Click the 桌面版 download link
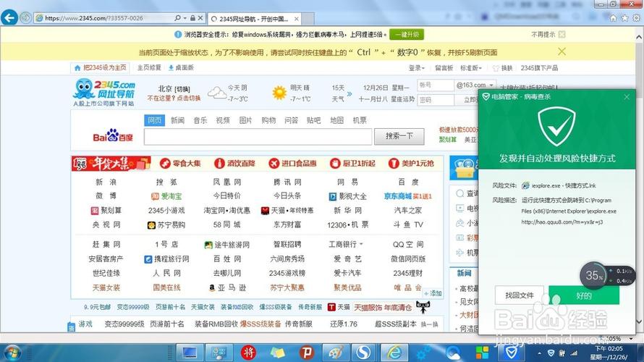The width and height of the screenshot is (644, 362). pyautogui.click(x=181, y=68)
